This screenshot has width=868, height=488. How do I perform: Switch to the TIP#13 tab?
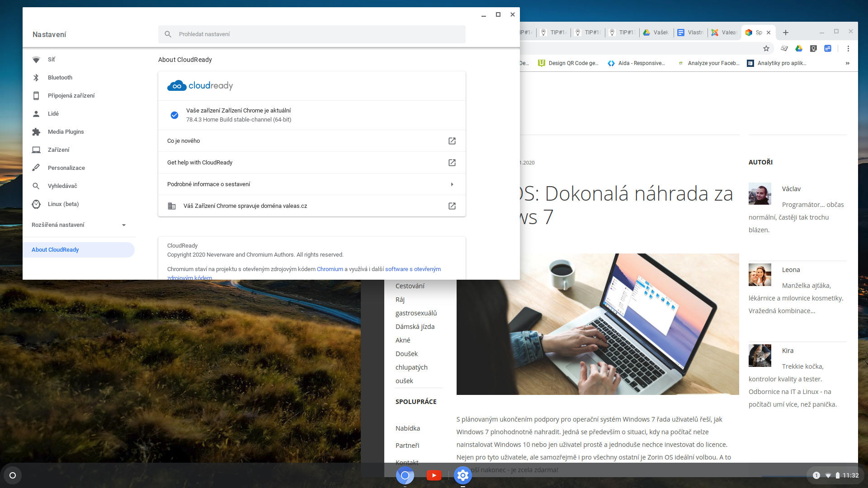[622, 33]
